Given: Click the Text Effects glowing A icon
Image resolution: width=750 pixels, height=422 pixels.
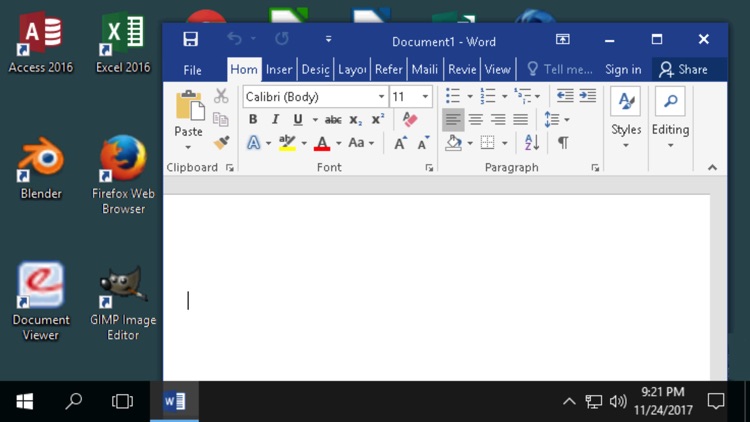Looking at the screenshot, I should tap(254, 143).
